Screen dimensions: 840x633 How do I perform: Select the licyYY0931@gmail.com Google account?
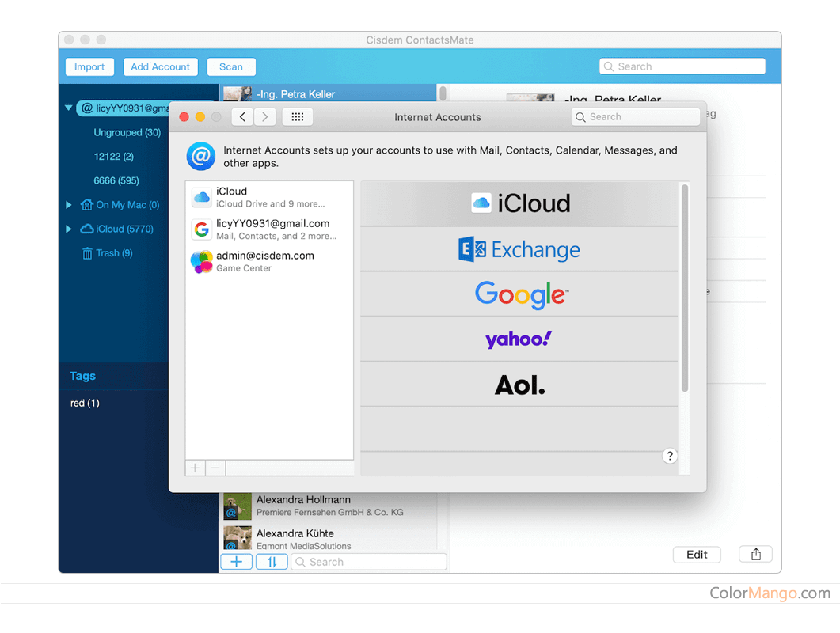[269, 229]
